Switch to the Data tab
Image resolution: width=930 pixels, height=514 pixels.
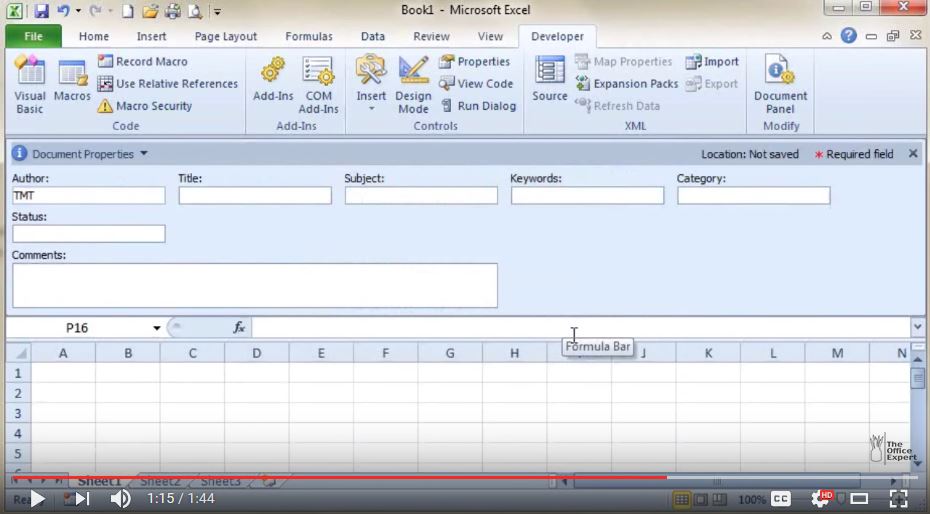point(372,36)
